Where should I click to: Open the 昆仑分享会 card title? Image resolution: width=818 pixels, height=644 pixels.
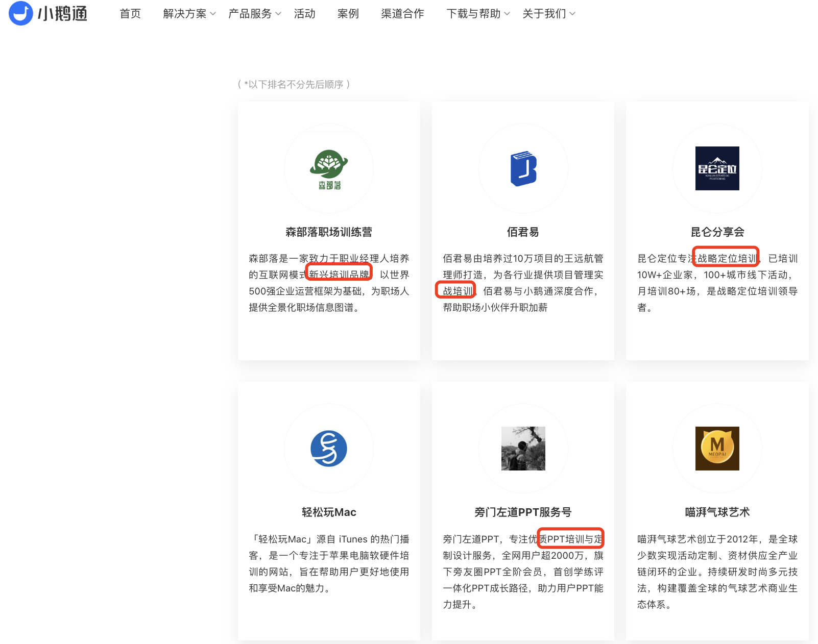click(717, 232)
